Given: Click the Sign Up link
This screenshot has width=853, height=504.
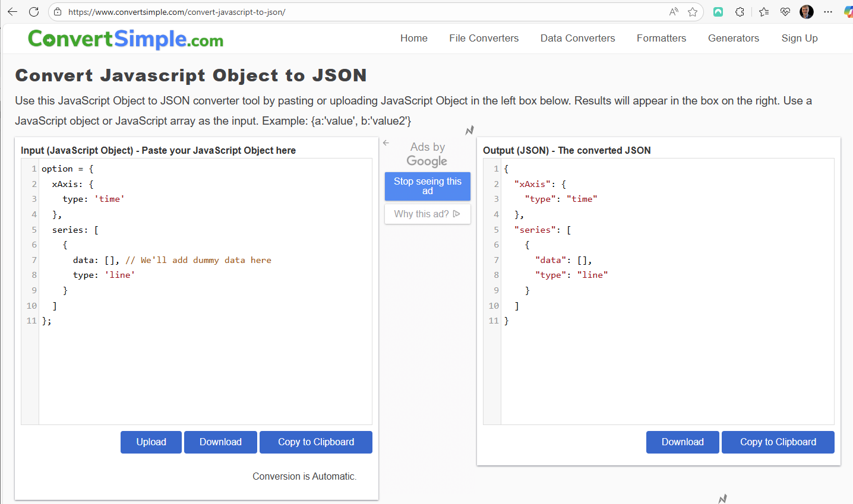Looking at the screenshot, I should [x=799, y=38].
